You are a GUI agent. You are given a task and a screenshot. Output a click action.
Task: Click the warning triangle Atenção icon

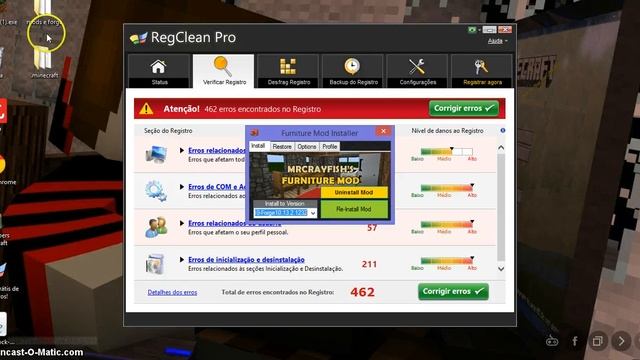[146, 109]
